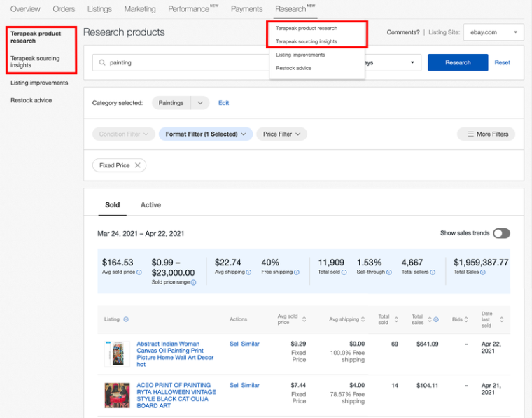Image resolution: width=532 pixels, height=418 pixels.
Task: Open the Marketing menu tab
Action: coord(140,9)
